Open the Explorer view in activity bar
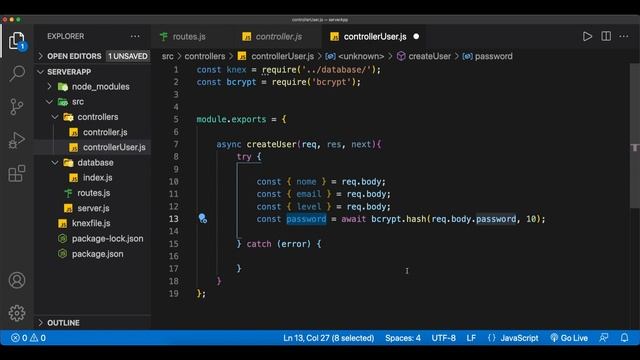This screenshot has height=360, width=640. click(17, 41)
